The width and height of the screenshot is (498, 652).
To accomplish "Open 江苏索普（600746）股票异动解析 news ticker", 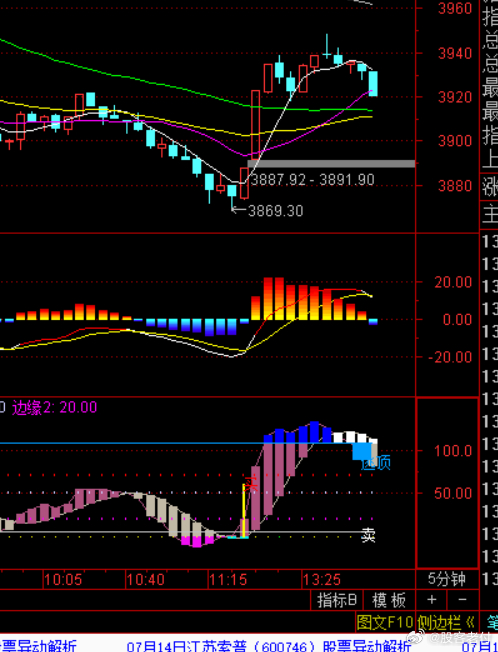I will 269,646.
